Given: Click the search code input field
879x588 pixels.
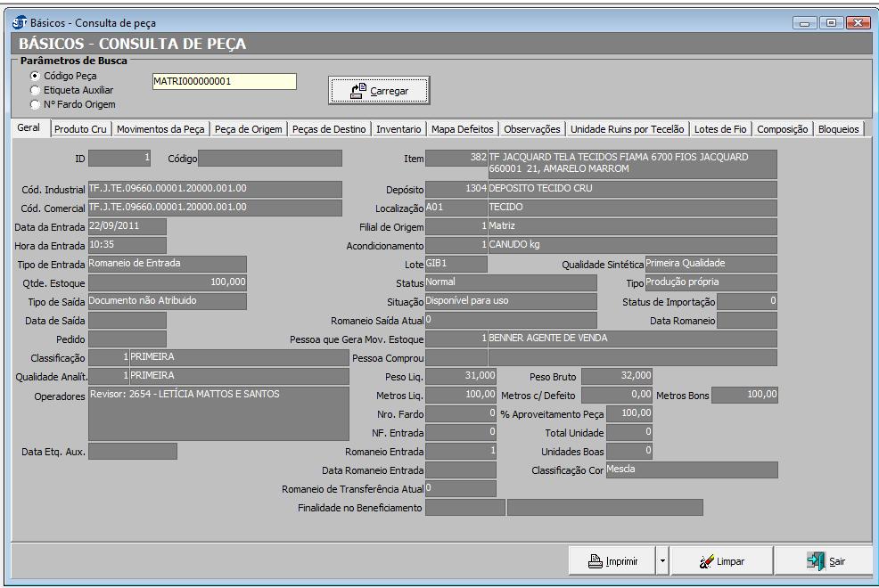Looking at the screenshot, I should (x=224, y=81).
